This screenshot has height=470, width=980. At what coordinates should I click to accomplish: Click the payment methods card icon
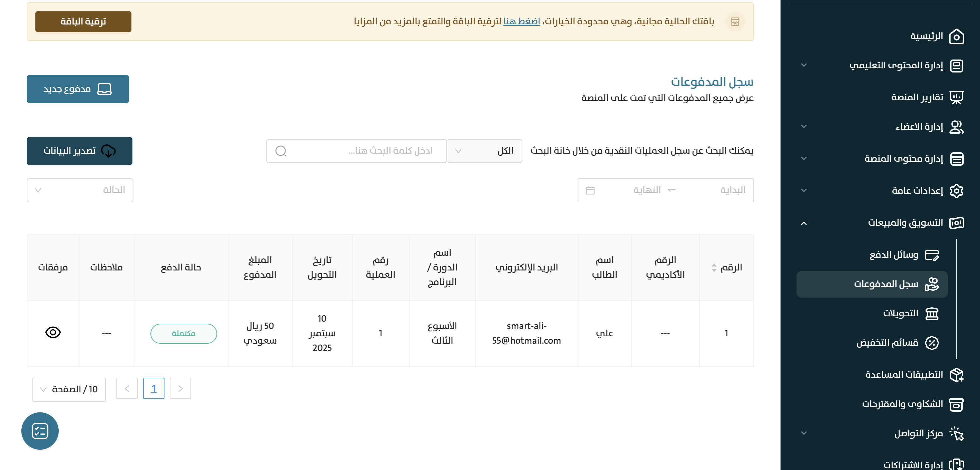tap(932, 255)
